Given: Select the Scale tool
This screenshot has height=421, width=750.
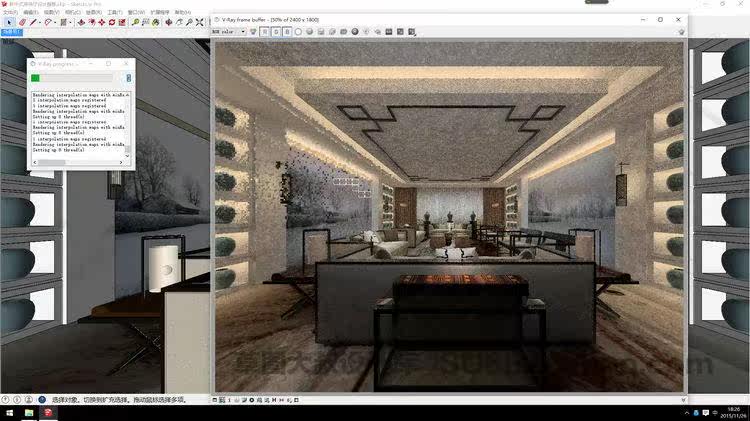Looking at the screenshot, I should click(x=122, y=22).
